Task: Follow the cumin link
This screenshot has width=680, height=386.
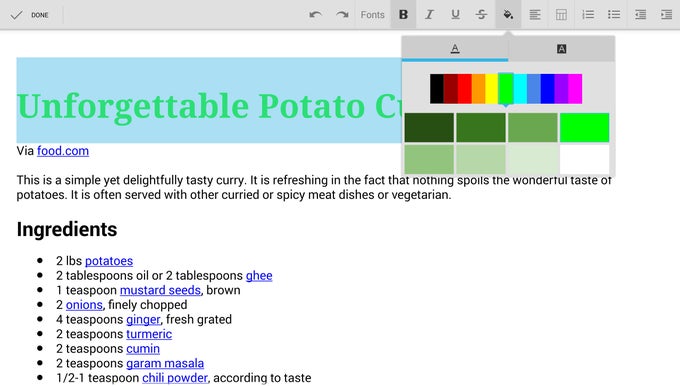Action: [x=143, y=349]
